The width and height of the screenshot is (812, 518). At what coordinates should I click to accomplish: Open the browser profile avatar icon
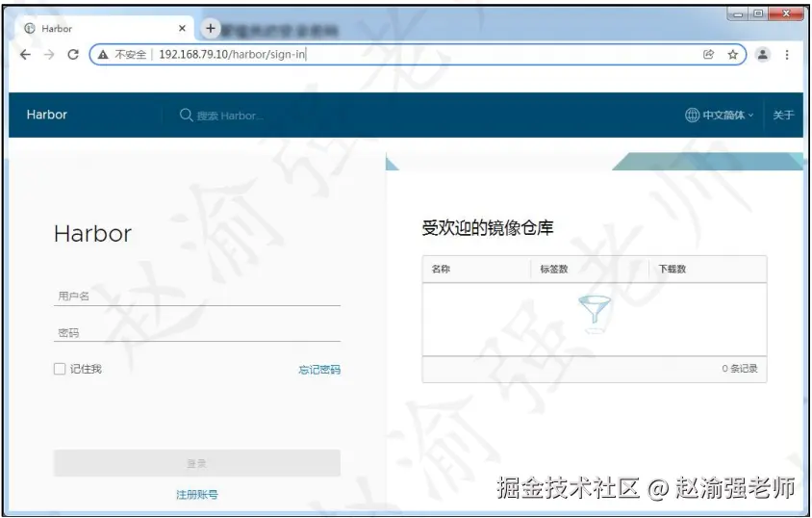762,54
